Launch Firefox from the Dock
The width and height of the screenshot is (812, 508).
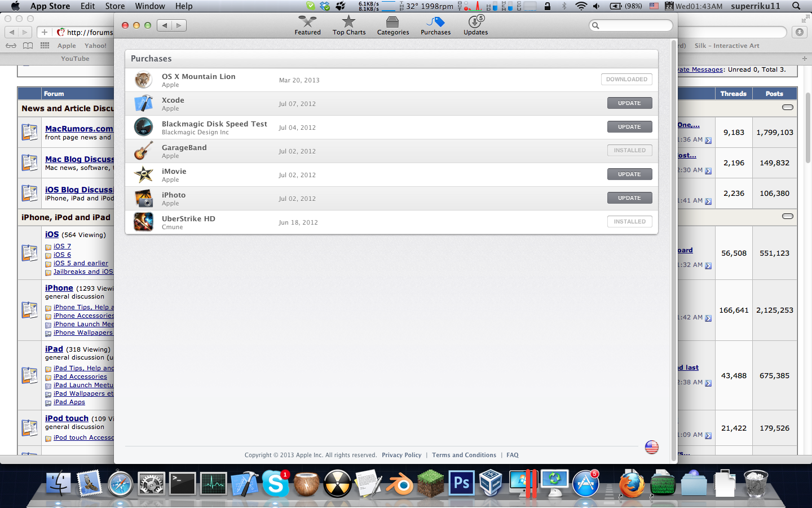[632, 484]
